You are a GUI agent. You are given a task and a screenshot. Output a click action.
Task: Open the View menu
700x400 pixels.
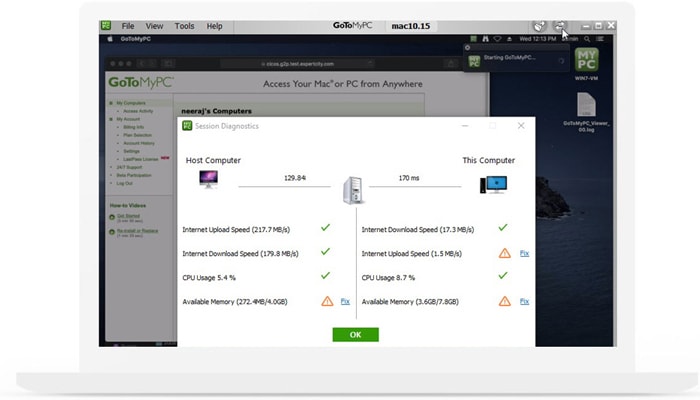tap(154, 25)
